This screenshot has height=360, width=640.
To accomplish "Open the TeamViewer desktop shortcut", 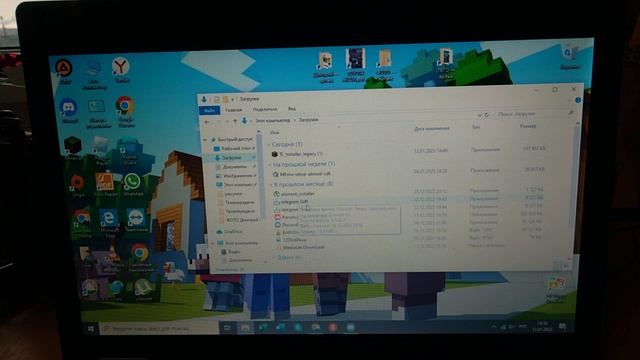I will pos(136,221).
